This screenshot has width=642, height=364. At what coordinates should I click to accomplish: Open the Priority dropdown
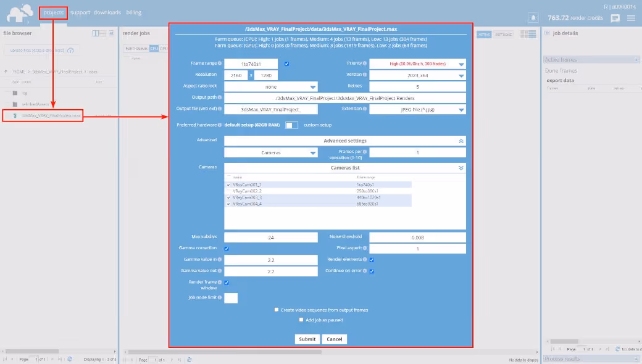pyautogui.click(x=418, y=64)
